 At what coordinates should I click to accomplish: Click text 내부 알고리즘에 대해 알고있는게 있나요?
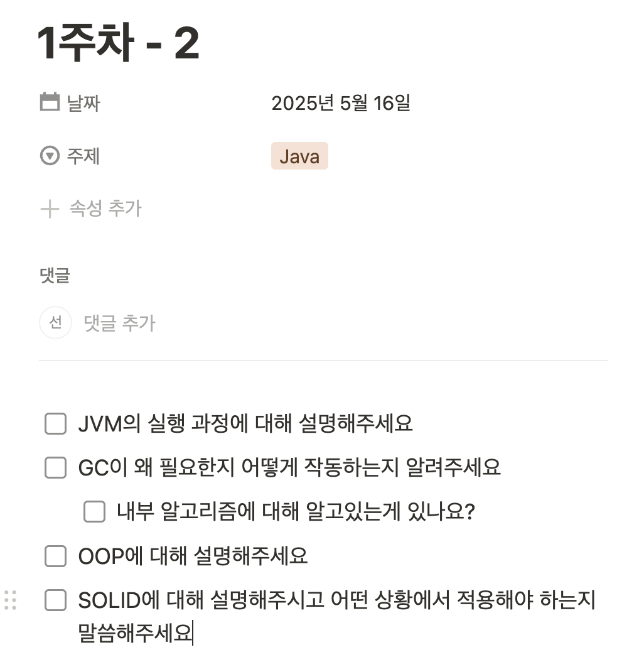pyautogui.click(x=296, y=511)
